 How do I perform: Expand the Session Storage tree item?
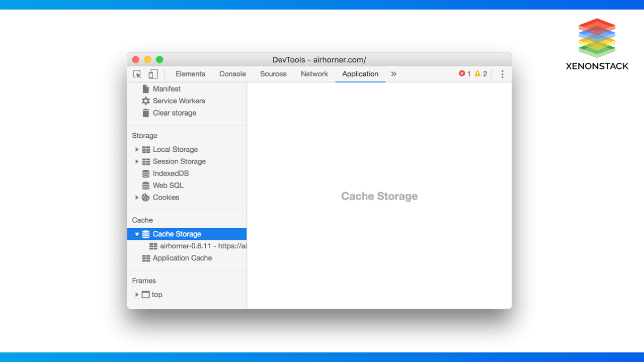point(137,161)
